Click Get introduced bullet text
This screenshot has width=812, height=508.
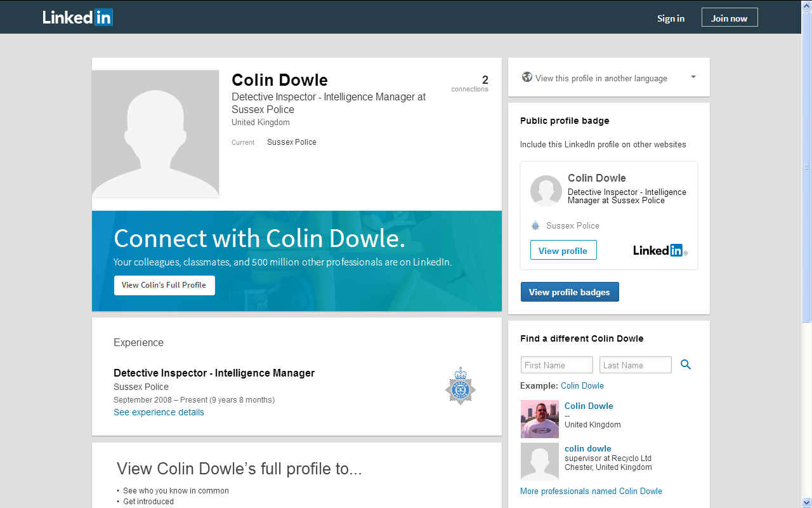[148, 502]
